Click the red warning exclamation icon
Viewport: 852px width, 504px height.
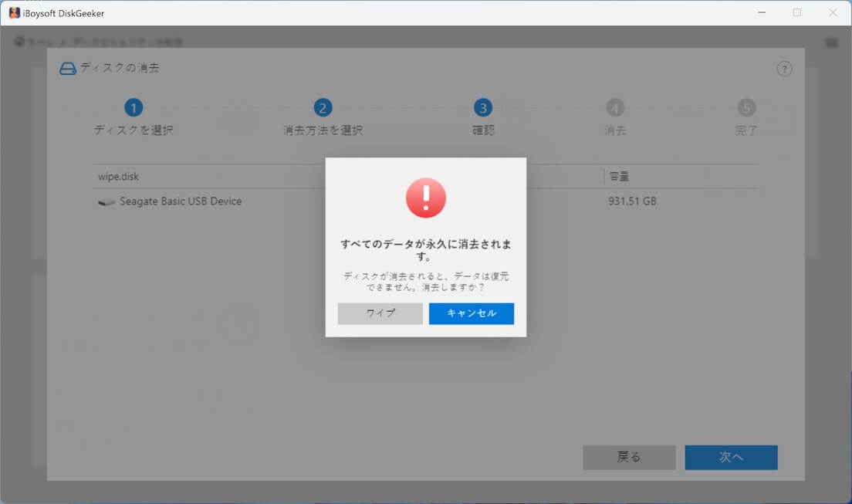coord(426,198)
